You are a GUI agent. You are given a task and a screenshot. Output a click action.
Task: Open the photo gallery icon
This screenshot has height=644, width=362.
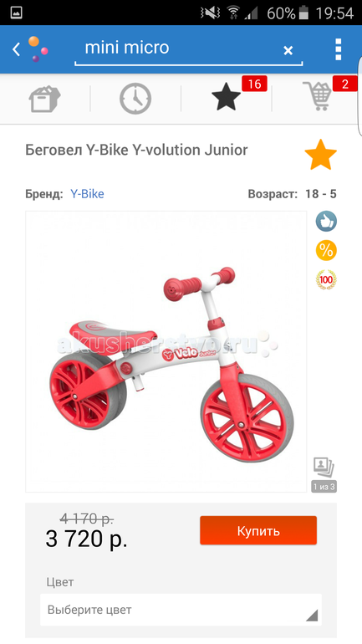pyautogui.click(x=324, y=468)
